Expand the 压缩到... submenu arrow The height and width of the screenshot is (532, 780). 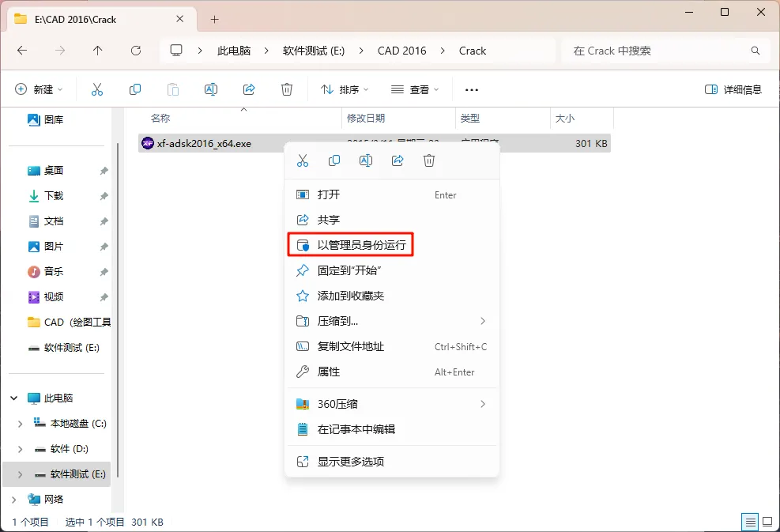tap(483, 321)
